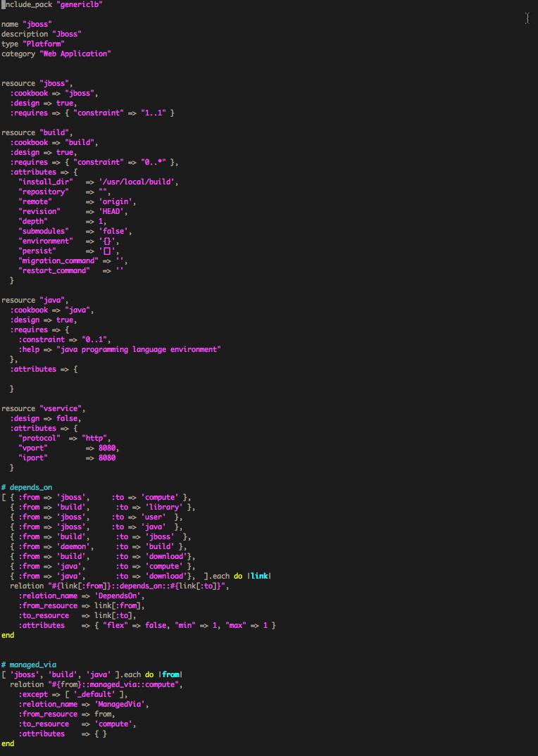Click the "repository" attribute key
This screenshot has width=538, height=756.
click(x=44, y=191)
